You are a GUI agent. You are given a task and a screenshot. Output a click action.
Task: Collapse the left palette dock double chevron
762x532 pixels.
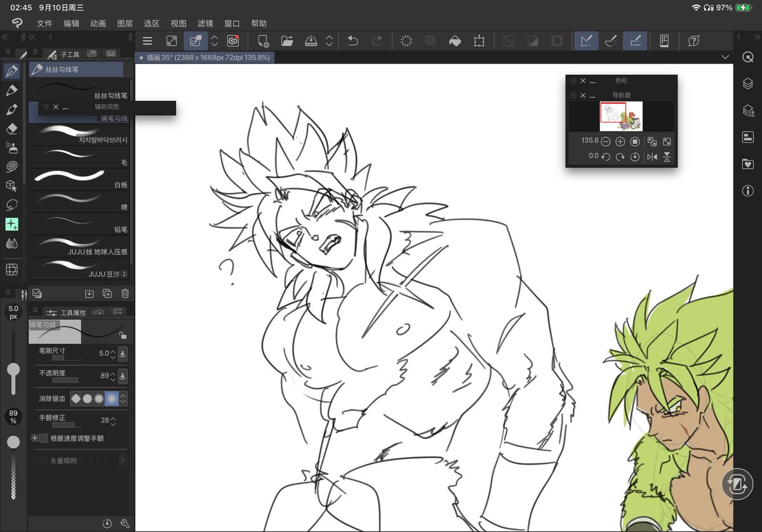5,37
